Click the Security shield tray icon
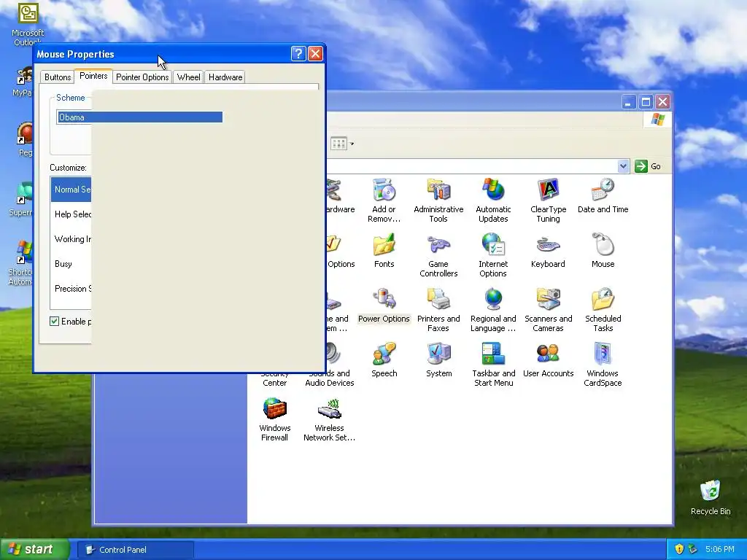Image resolution: width=747 pixels, height=560 pixels. pyautogui.click(x=679, y=549)
